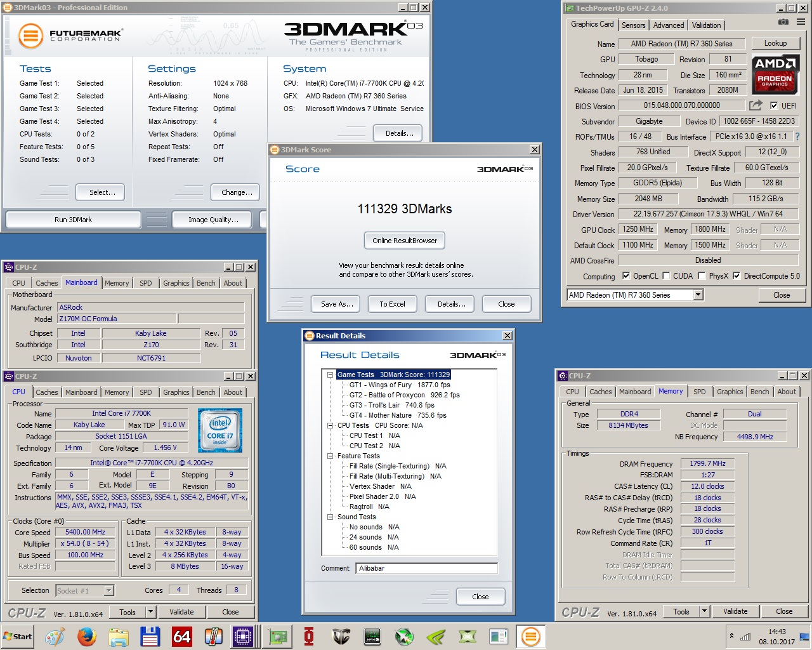The image size is (812, 650).
Task: Click the Lookup button in GPU-Z
Action: (775, 43)
